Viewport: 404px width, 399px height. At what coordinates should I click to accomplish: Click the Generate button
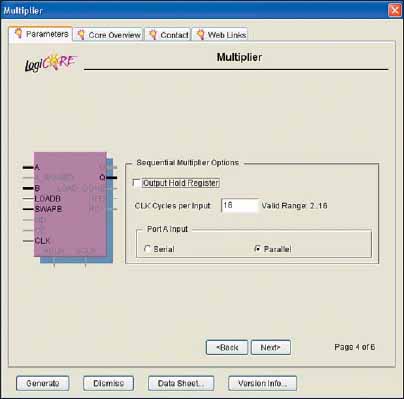[x=43, y=383]
